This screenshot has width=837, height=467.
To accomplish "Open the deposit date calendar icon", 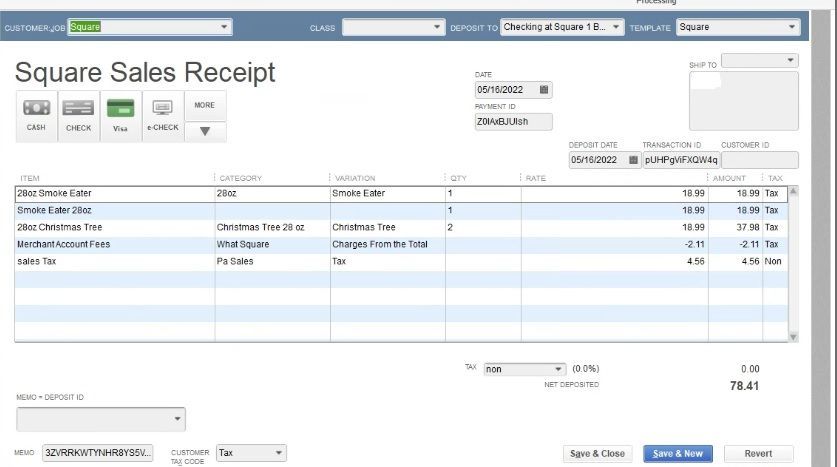I will click(634, 160).
